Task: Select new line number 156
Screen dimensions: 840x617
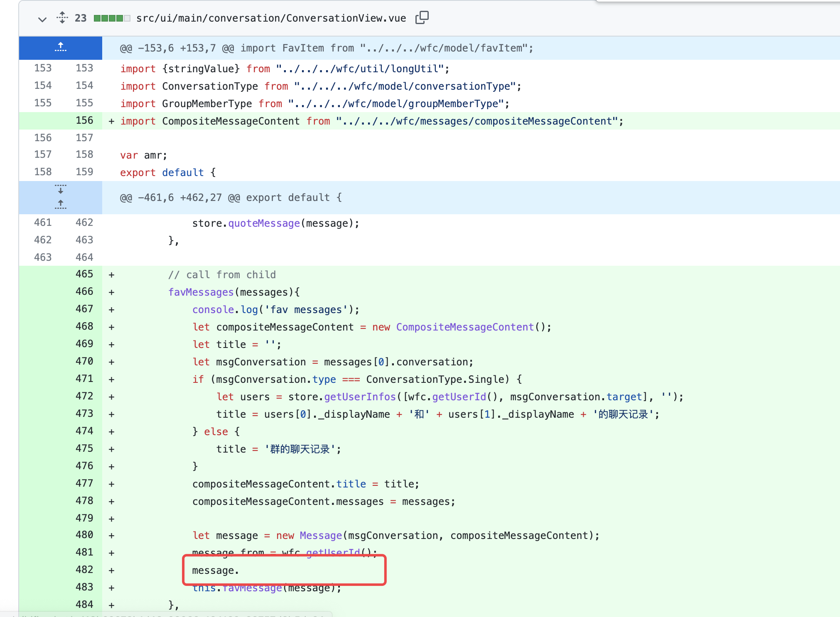Action: (x=84, y=120)
